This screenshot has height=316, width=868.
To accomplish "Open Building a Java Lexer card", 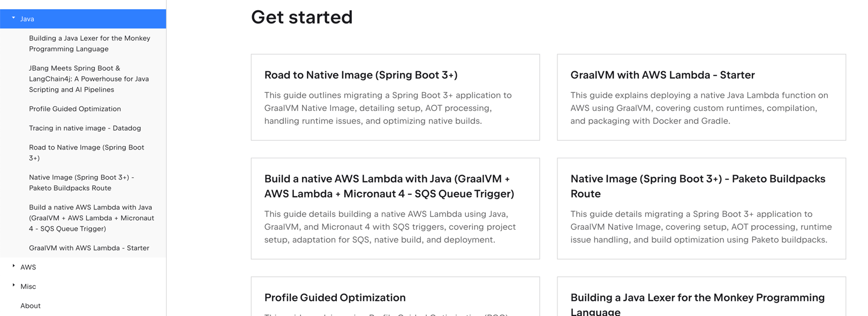I will coord(701,296).
